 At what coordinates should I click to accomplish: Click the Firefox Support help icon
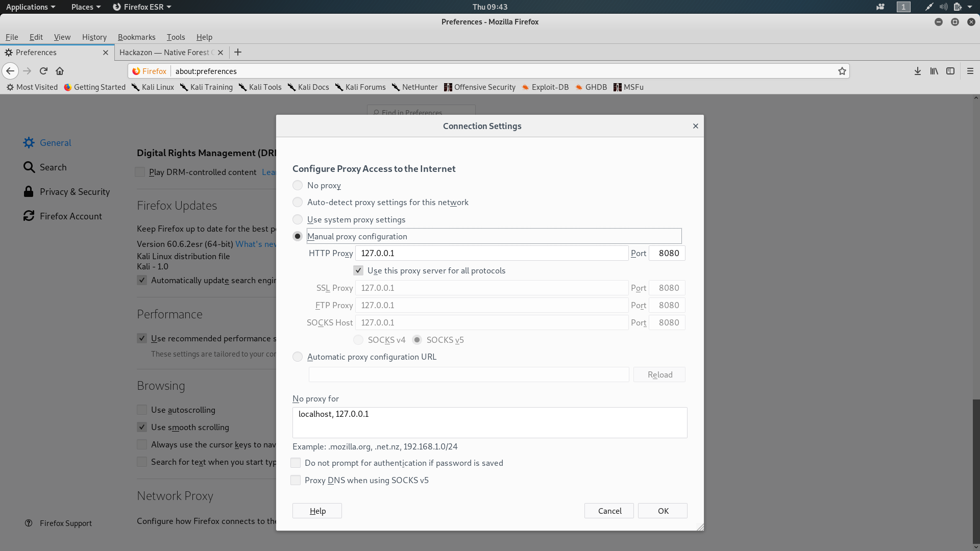tap(29, 523)
